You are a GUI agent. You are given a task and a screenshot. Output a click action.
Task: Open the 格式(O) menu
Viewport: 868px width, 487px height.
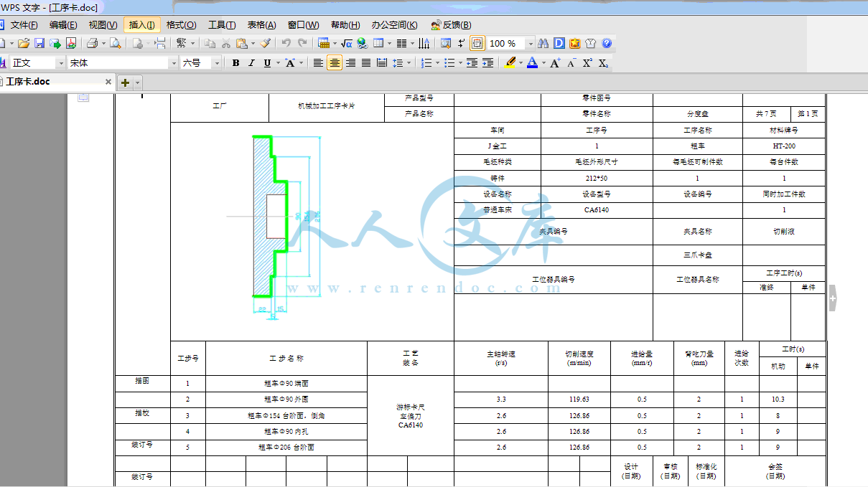point(181,25)
